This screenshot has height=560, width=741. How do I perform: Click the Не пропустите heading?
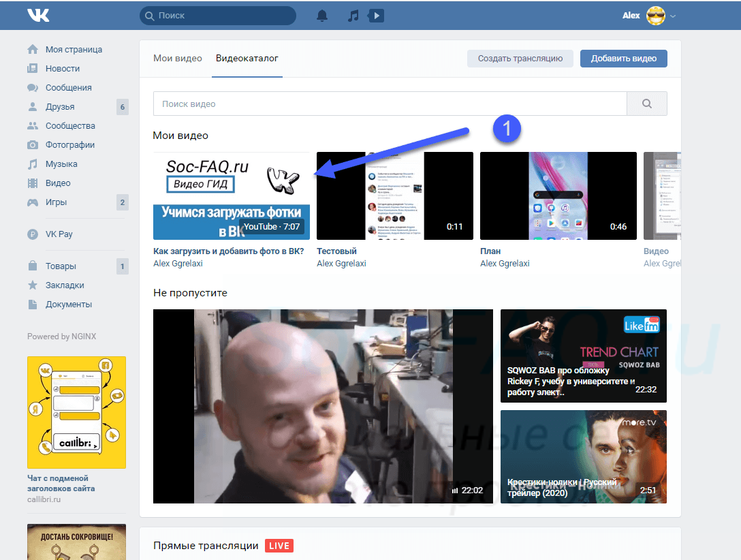[x=190, y=292]
